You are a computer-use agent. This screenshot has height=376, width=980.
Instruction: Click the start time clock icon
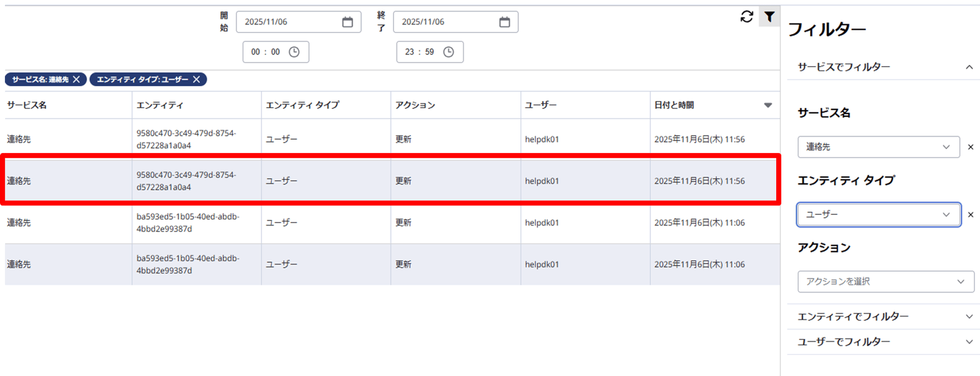pos(294,52)
